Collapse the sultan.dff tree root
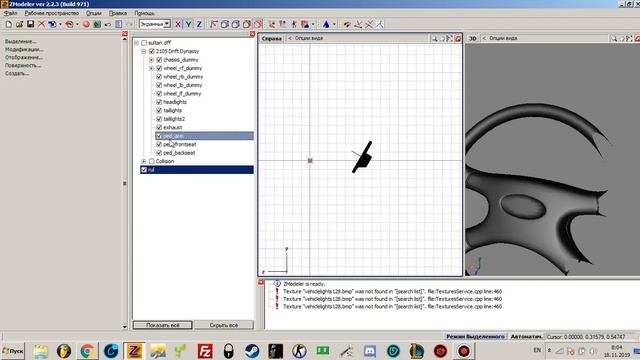 coord(137,43)
